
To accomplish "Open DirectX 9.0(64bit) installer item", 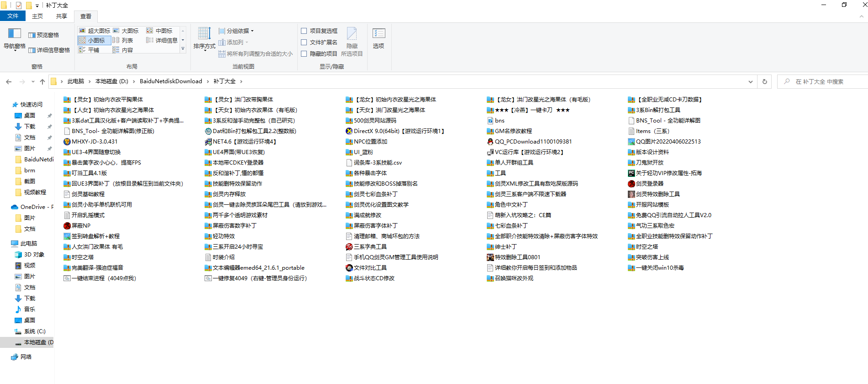I will click(395, 131).
